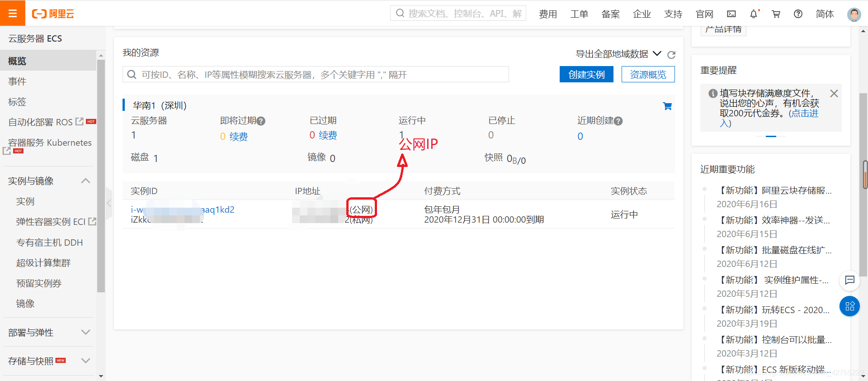The height and width of the screenshot is (381, 868).
Task: Open the hamburger main menu
Action: tap(13, 13)
